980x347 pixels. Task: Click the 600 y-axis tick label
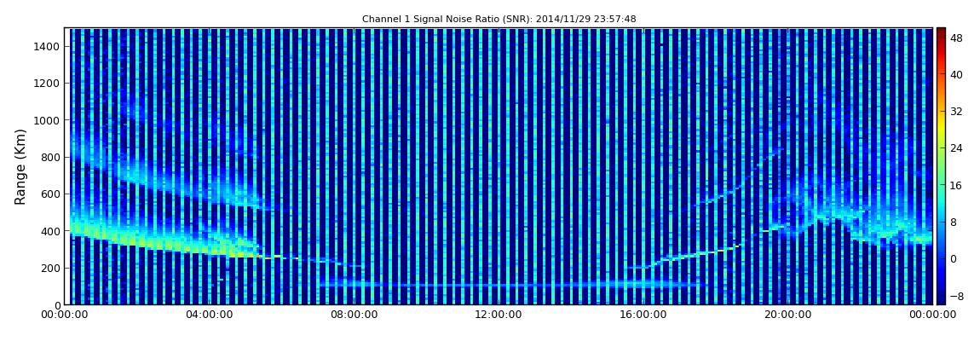[x=50, y=194]
